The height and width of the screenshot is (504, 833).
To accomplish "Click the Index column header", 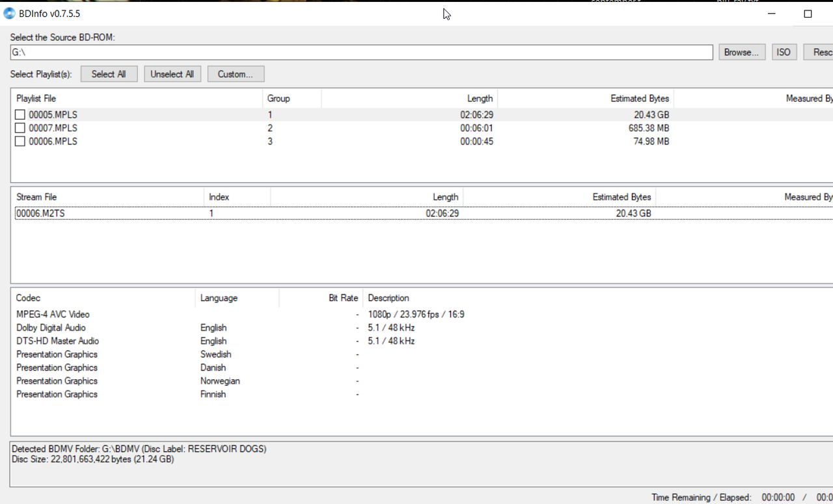I will coord(237,197).
